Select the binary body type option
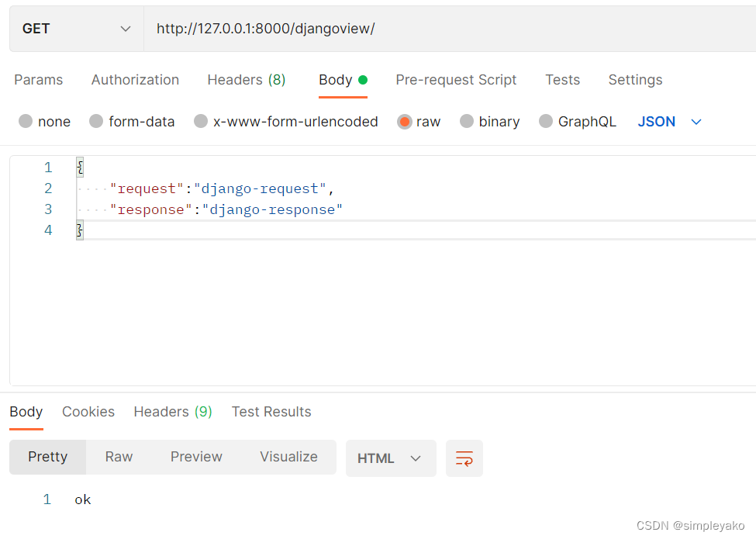Image resolution: width=756 pixels, height=539 pixels. point(489,121)
